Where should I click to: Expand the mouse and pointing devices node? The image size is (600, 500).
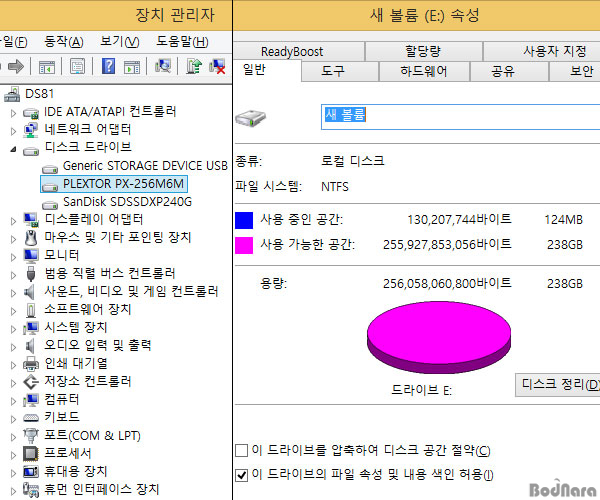(x=13, y=239)
